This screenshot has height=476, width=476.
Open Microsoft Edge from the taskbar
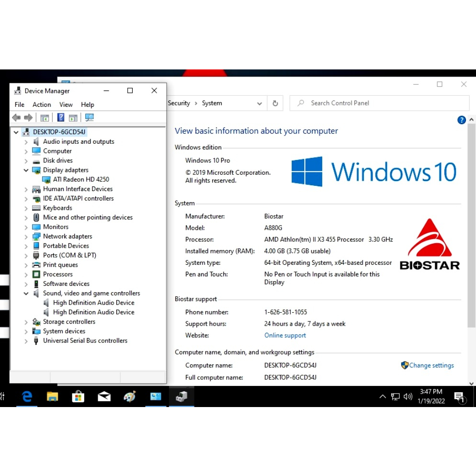[x=27, y=397]
